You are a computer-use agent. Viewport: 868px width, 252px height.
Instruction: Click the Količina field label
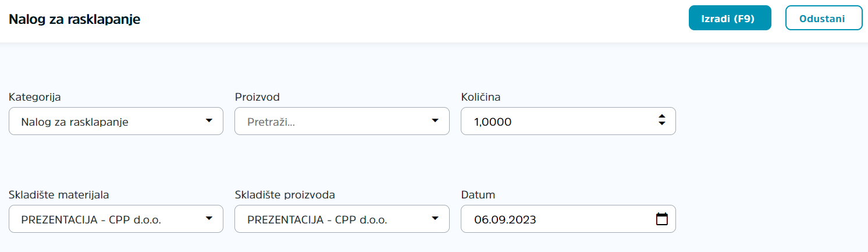tap(481, 97)
